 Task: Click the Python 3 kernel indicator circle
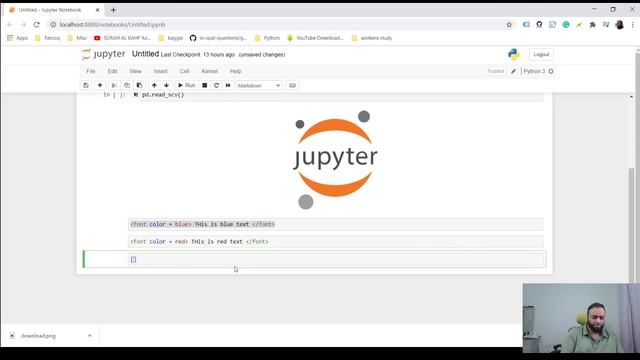pyautogui.click(x=551, y=71)
